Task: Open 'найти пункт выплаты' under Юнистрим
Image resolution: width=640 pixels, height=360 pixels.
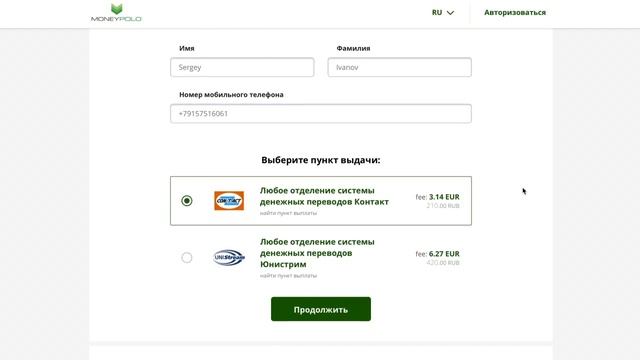Action: (288, 276)
